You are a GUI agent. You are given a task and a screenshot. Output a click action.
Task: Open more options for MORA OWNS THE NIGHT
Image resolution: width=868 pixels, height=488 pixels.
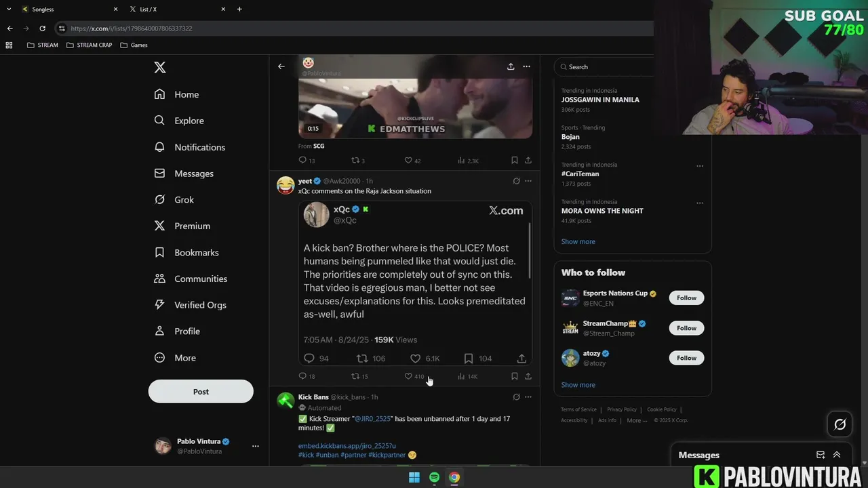pyautogui.click(x=700, y=203)
